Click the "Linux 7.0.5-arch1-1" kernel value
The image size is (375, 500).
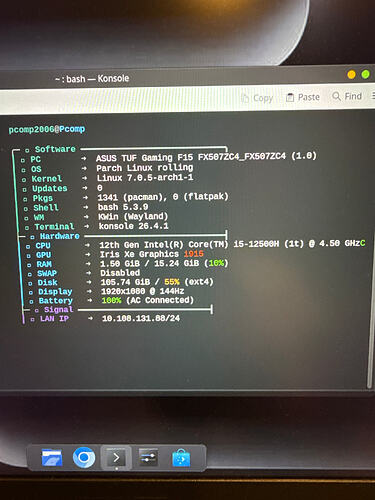(x=145, y=177)
